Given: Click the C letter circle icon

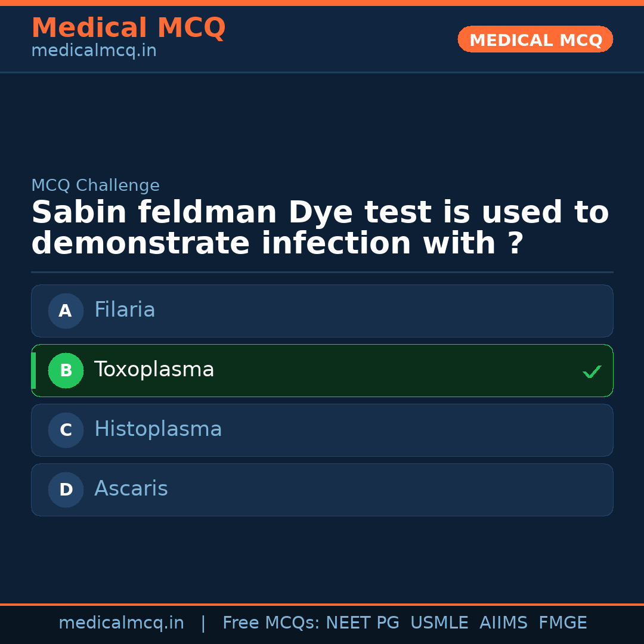Looking at the screenshot, I should coord(66,430).
